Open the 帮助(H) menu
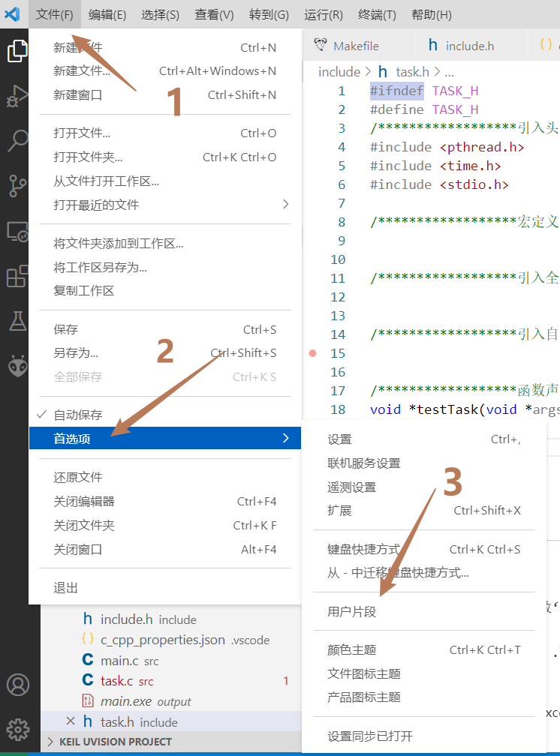 pyautogui.click(x=432, y=14)
